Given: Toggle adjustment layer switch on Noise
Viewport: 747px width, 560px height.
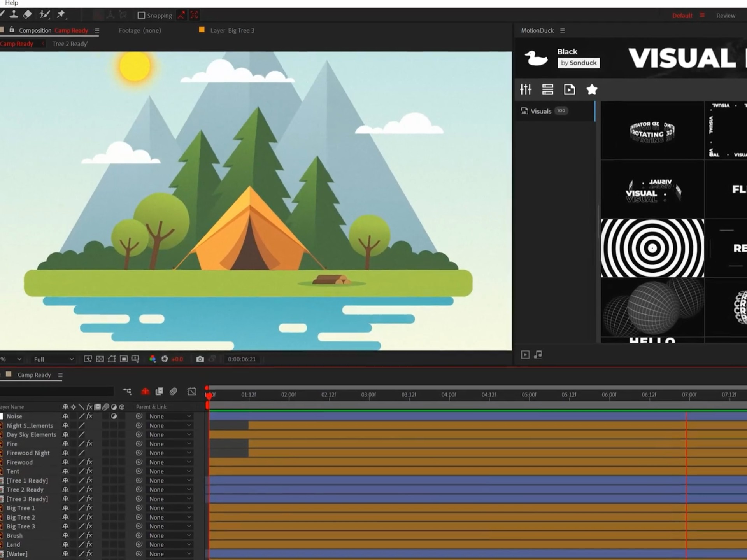Looking at the screenshot, I should [114, 416].
